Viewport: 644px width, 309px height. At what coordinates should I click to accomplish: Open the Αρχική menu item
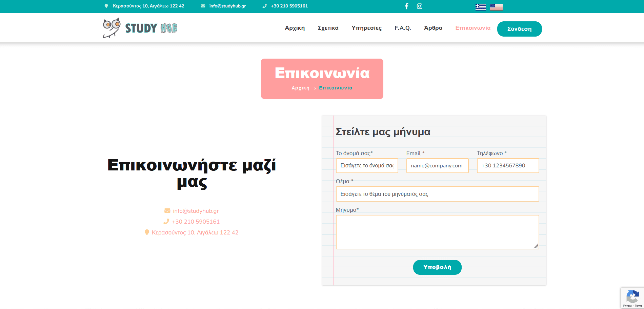pos(295,28)
